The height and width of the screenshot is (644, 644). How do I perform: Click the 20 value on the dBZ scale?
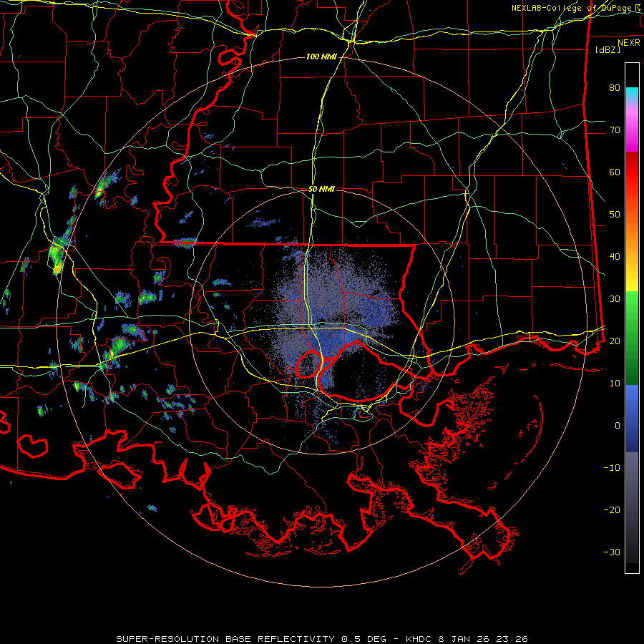click(x=615, y=341)
